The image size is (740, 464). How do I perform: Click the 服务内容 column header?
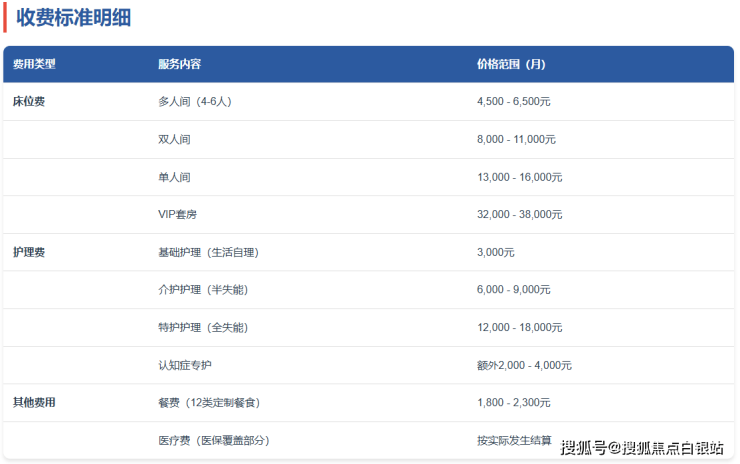[x=180, y=64]
